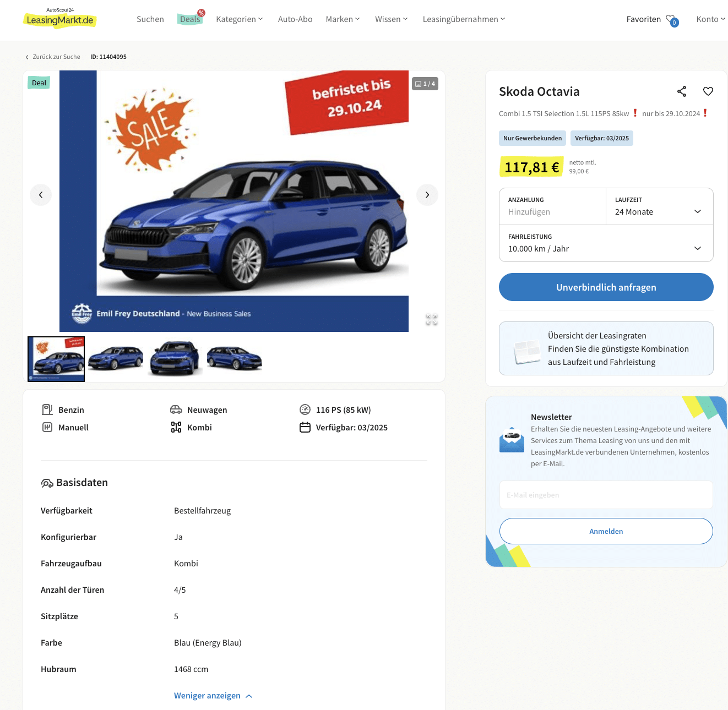Viewport: 728px width, 710px height.
Task: Focus the E-Mail eingeben field
Action: click(606, 495)
